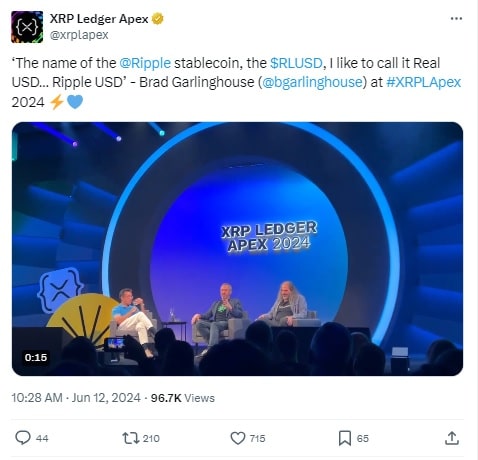Open the @Ripple mention link
478x460 pixels.
pyautogui.click(x=145, y=63)
